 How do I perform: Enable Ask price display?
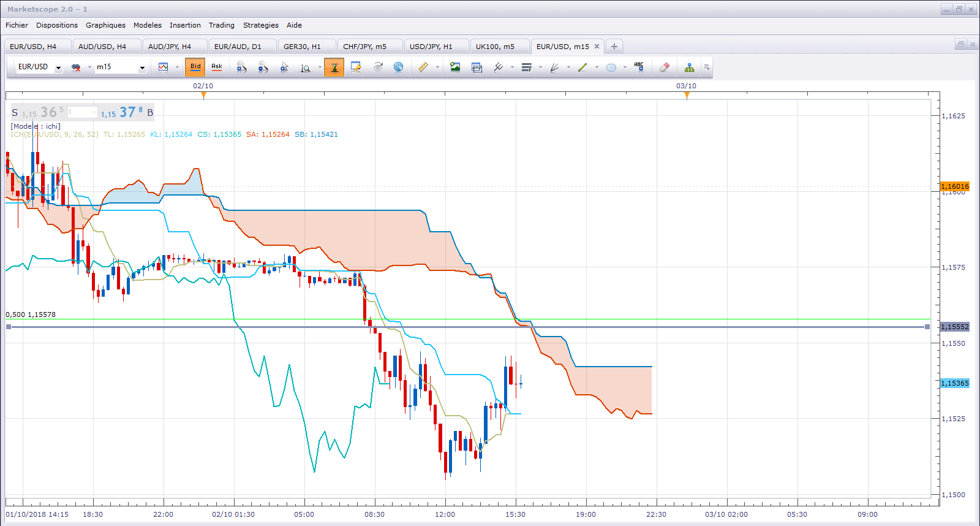[217, 67]
